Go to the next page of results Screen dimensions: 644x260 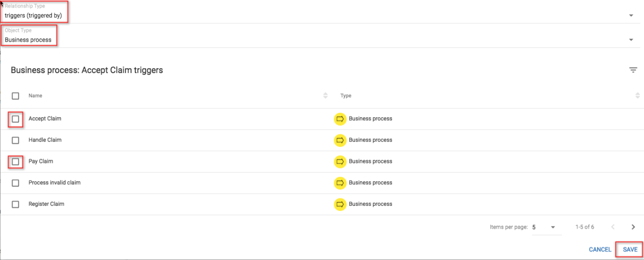633,227
